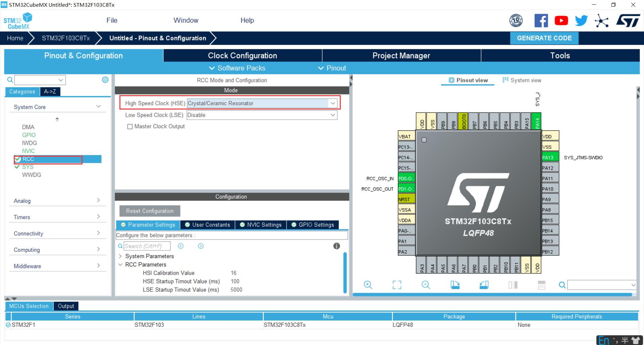Collapse RCC Parameters tree node
644x345 pixels.
tap(120, 265)
